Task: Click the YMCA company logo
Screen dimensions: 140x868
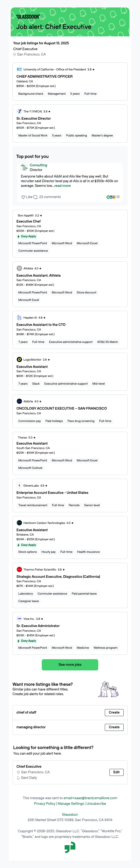Action: tap(19, 111)
